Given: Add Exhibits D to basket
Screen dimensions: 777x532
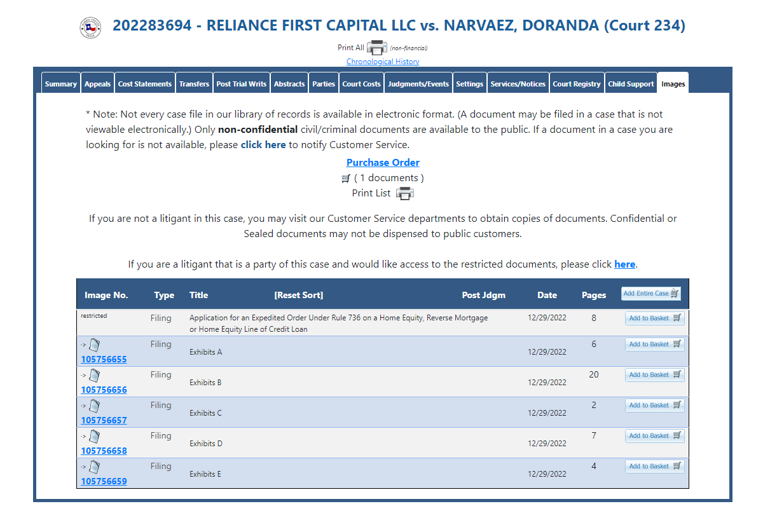Looking at the screenshot, I should click(x=655, y=436).
